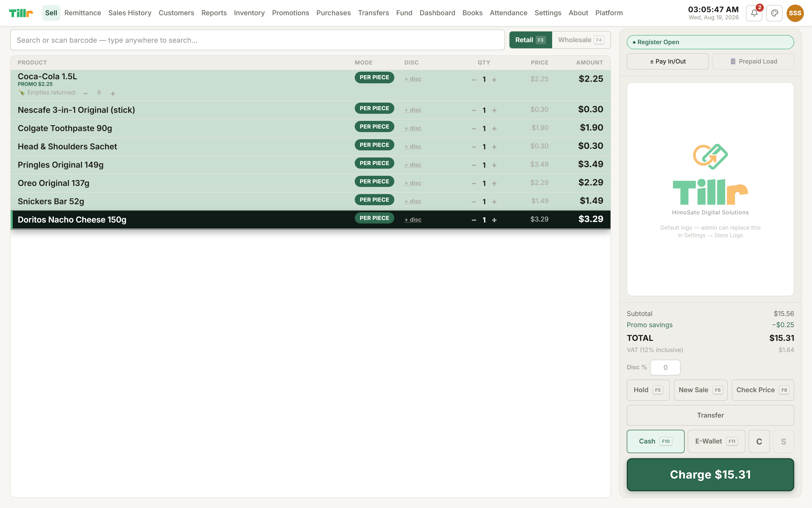Open the Inventory page
This screenshot has width=812, height=508.
[249, 13]
